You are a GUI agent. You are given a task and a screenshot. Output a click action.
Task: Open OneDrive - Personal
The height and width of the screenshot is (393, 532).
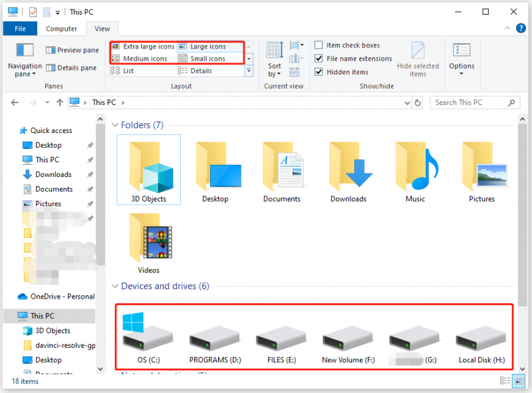pos(56,297)
